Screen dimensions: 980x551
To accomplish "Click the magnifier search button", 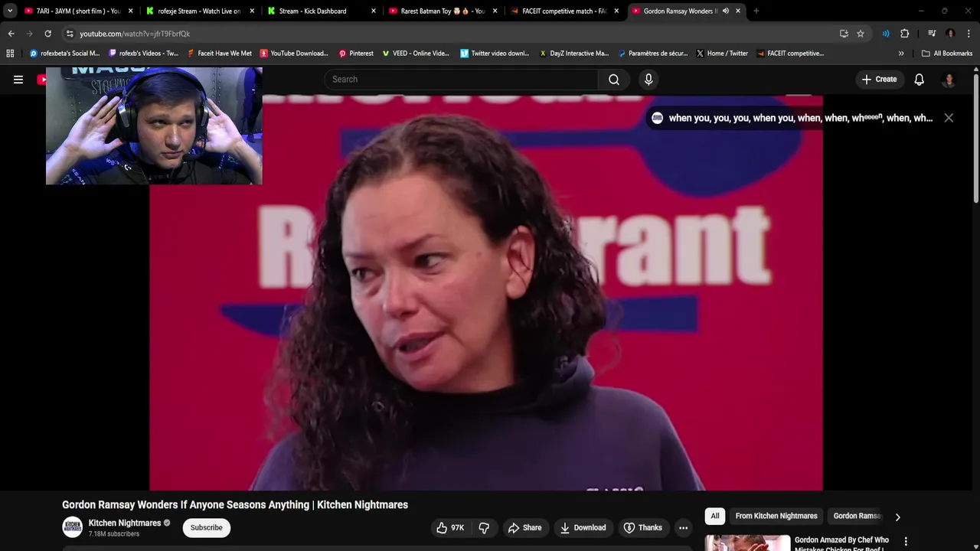I will click(x=614, y=80).
